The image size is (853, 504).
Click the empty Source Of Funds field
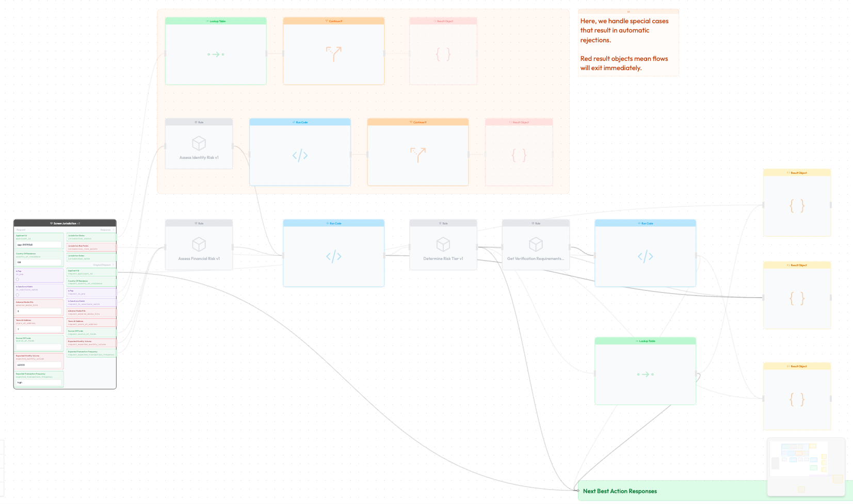pyautogui.click(x=39, y=347)
